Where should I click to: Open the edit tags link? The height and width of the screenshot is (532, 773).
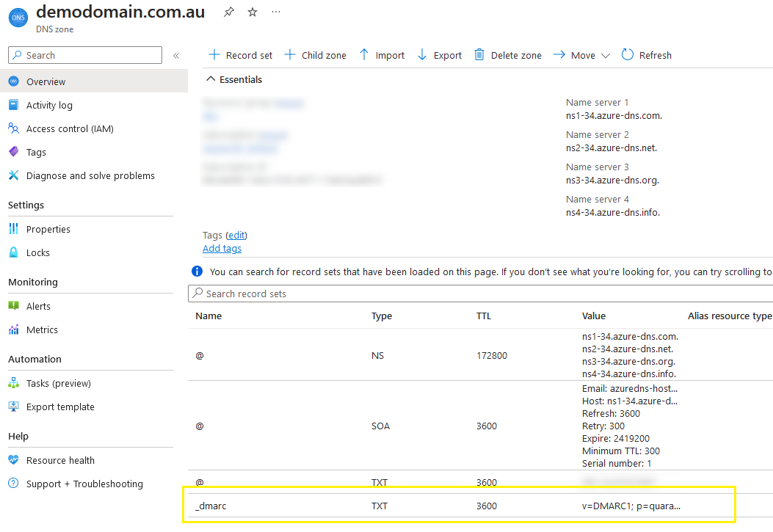point(236,233)
